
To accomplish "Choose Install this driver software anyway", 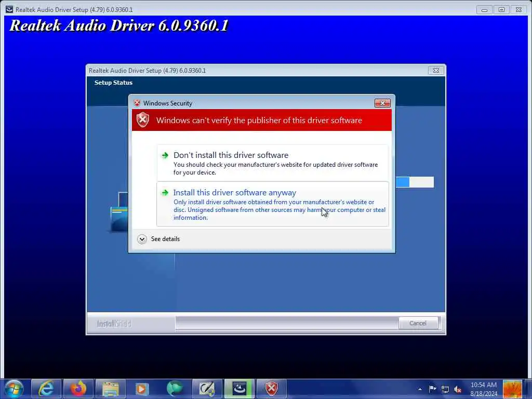I will [272, 204].
